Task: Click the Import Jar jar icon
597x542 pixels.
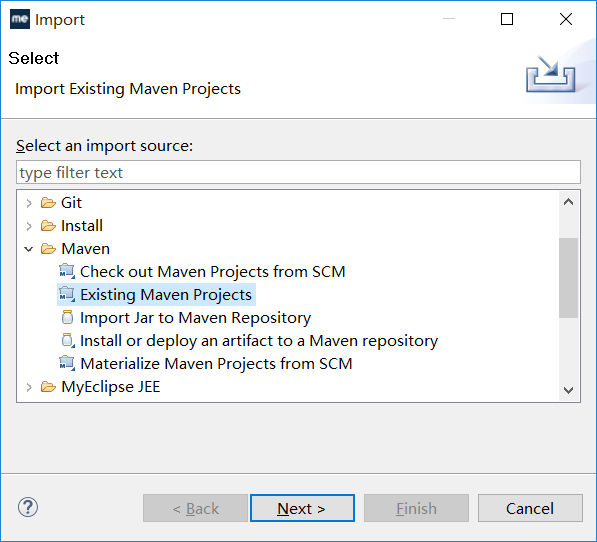Action: (x=67, y=317)
